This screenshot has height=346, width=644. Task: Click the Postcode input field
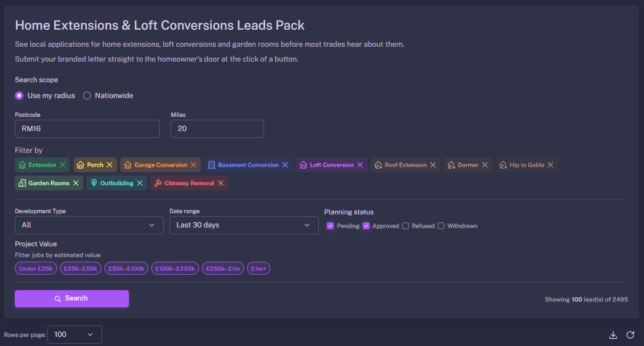click(87, 129)
